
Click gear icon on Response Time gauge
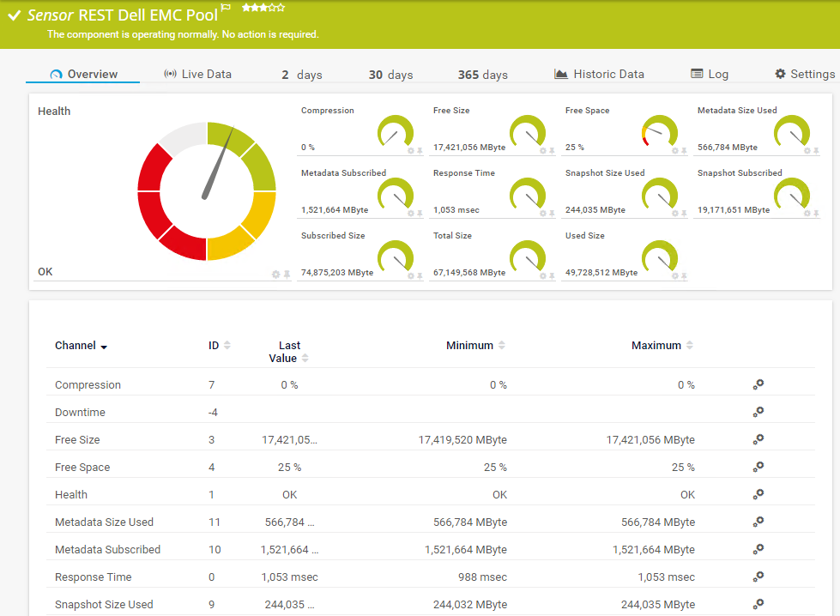(542, 214)
